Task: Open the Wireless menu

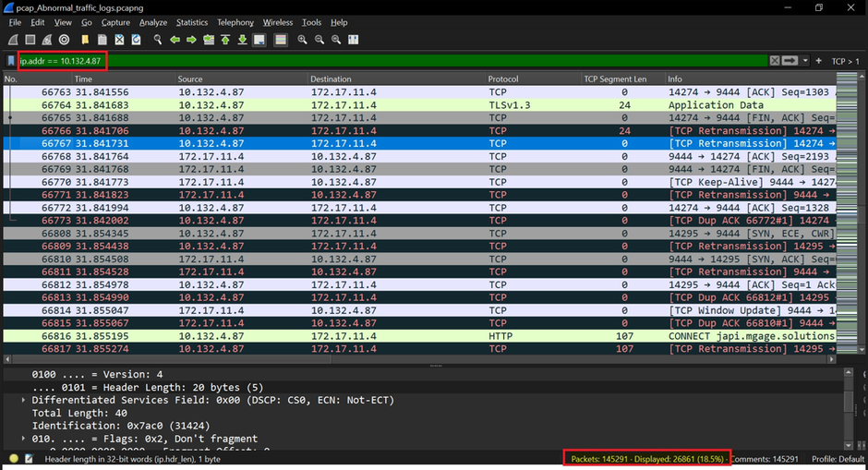Action: 278,22
